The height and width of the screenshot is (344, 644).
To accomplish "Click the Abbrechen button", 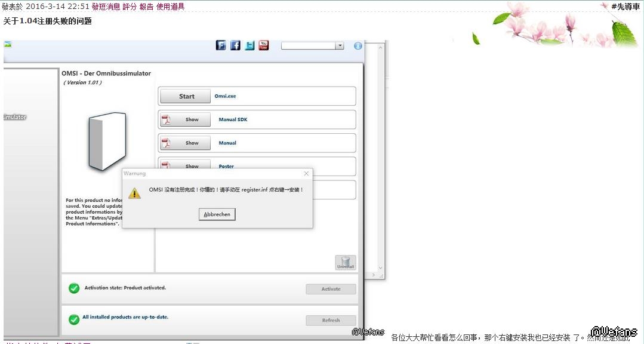I will [x=217, y=214].
